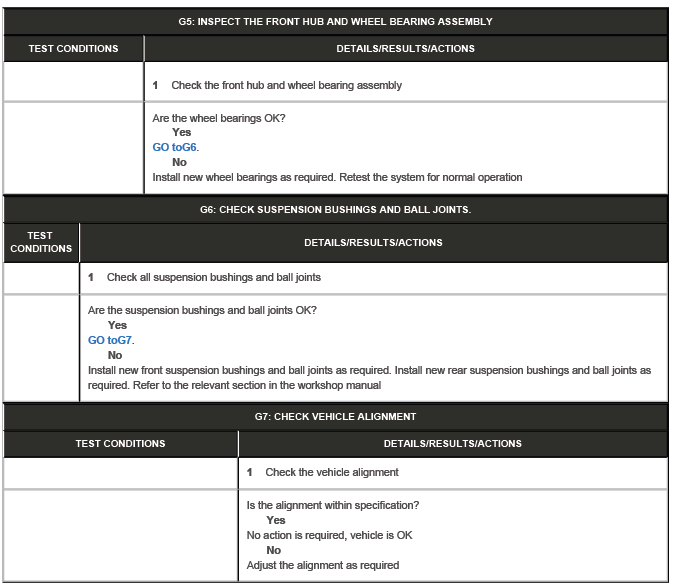Select 'Are the suspension bushings and ball joints OK?'
This screenshot has height=585, width=673.
tap(202, 310)
